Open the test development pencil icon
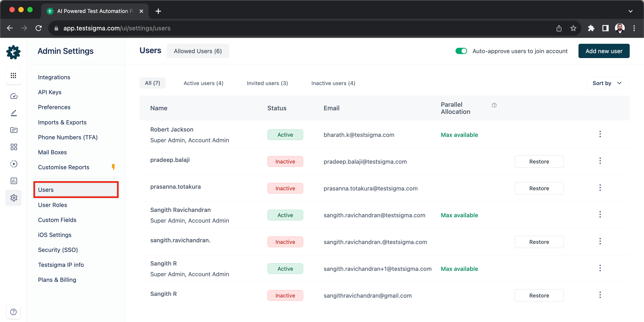The height and width of the screenshot is (322, 644). pos(14,113)
